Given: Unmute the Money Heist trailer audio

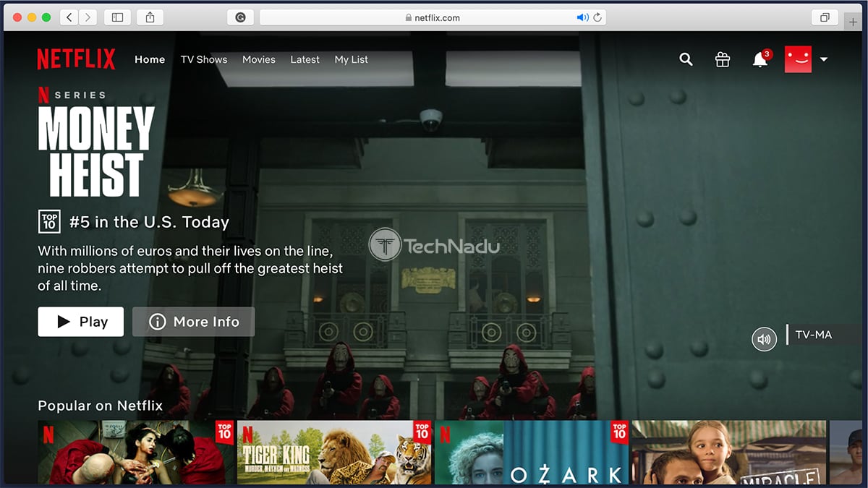Looking at the screenshot, I should (764, 338).
